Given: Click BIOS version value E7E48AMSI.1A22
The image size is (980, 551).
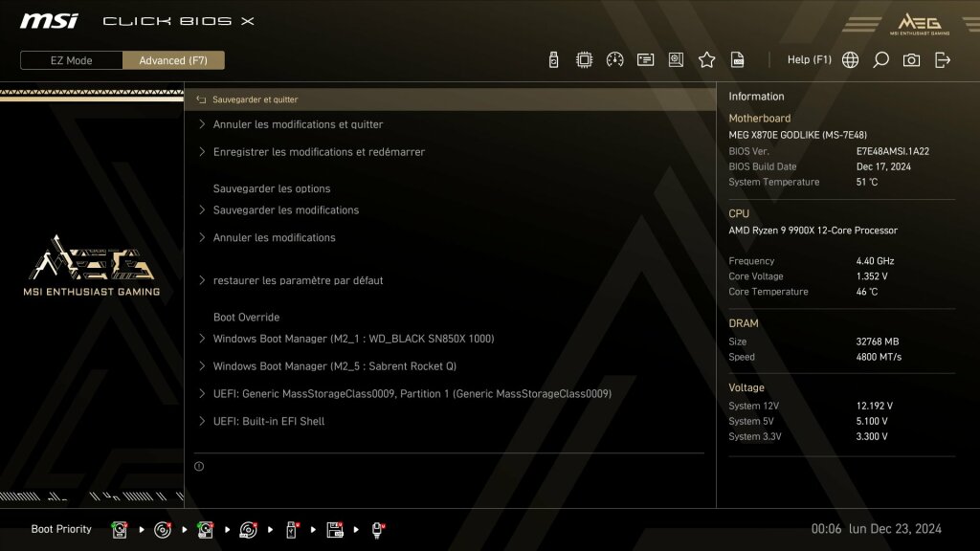Looking at the screenshot, I should click(893, 151).
